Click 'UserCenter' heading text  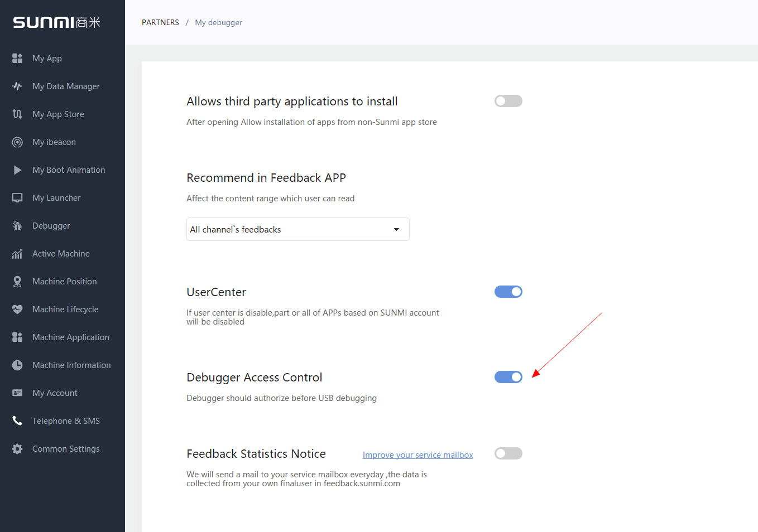tap(216, 292)
